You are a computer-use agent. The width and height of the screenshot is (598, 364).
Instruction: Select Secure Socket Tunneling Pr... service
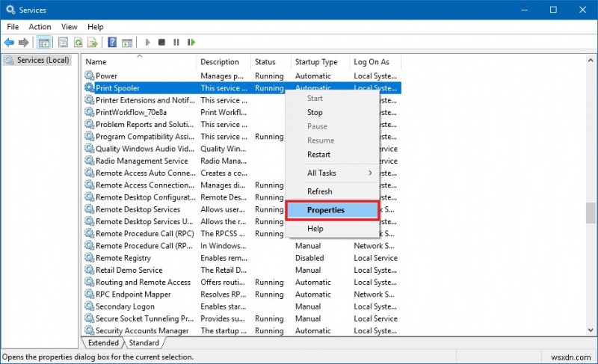click(144, 318)
